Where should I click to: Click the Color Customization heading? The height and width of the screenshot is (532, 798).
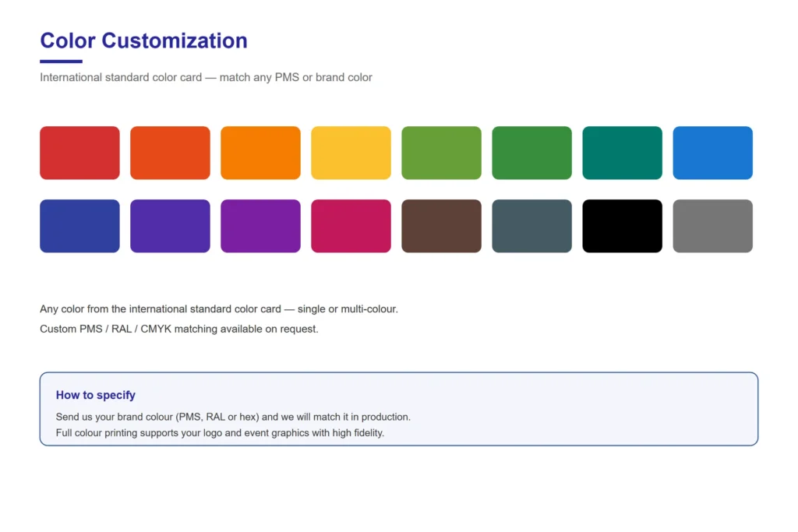pyautogui.click(x=144, y=41)
